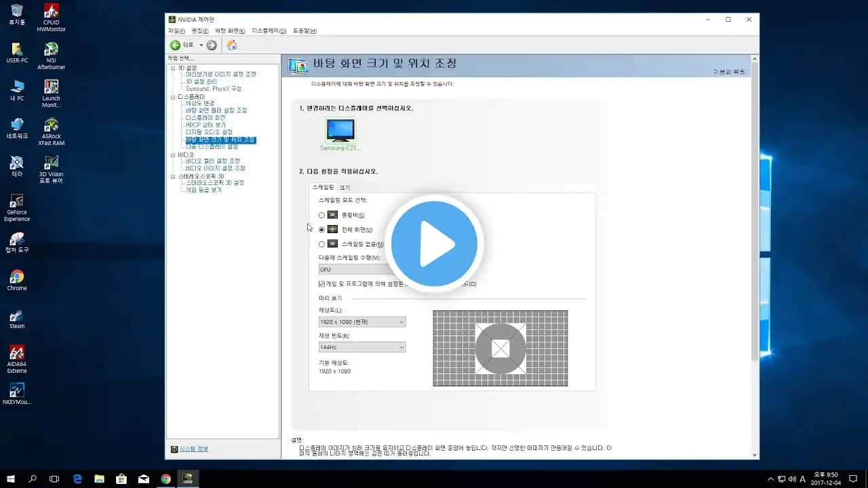868x488 pixels.
Task: Open the 3D Vision 포토 뷰어 desktop icon
Action: tap(51, 169)
